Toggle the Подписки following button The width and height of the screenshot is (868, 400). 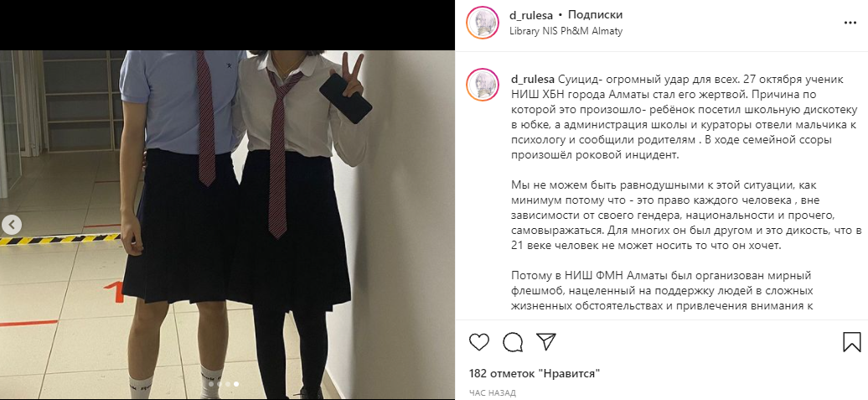[595, 15]
